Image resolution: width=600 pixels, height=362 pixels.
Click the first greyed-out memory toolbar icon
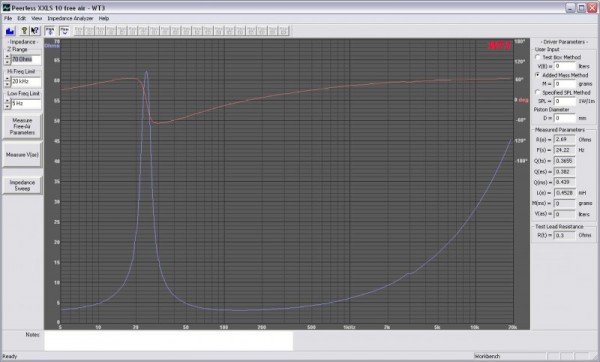pyautogui.click(x=79, y=31)
